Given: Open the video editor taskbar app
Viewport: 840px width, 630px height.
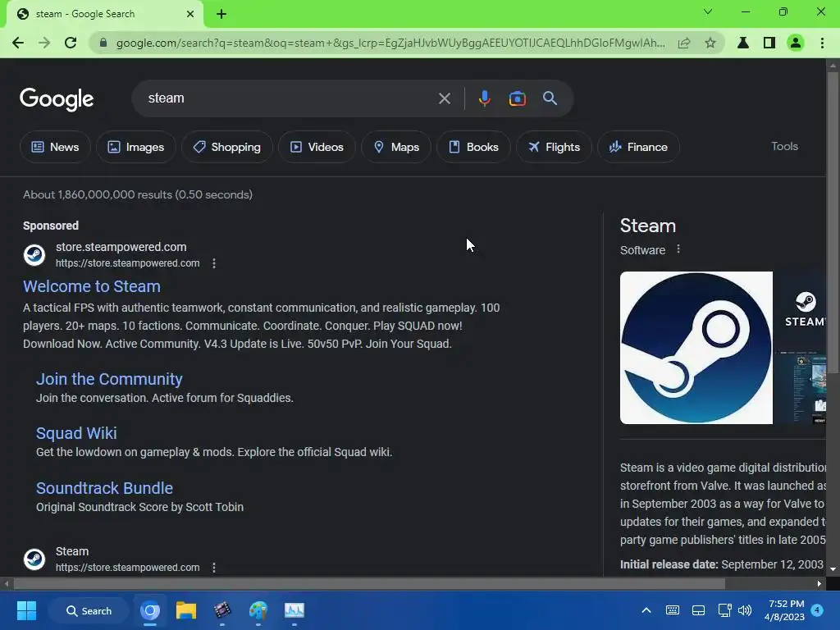Looking at the screenshot, I should (221, 610).
